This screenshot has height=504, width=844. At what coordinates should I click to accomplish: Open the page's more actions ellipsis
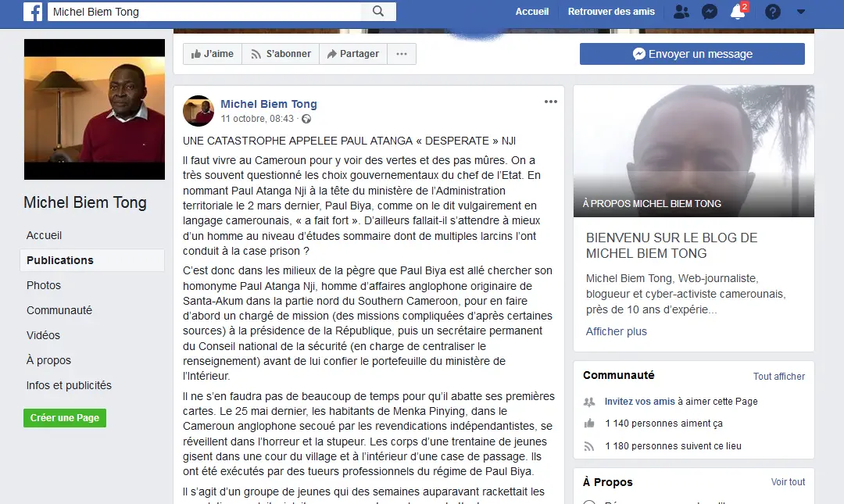(x=402, y=54)
